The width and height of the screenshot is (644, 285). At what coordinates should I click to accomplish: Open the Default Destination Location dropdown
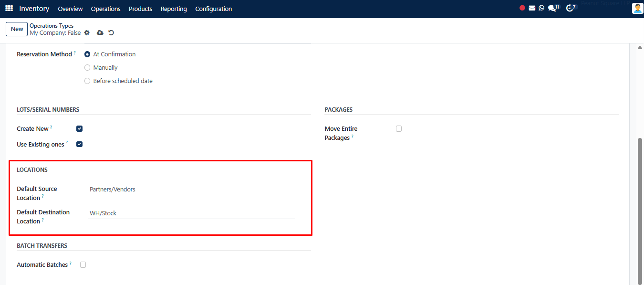191,213
